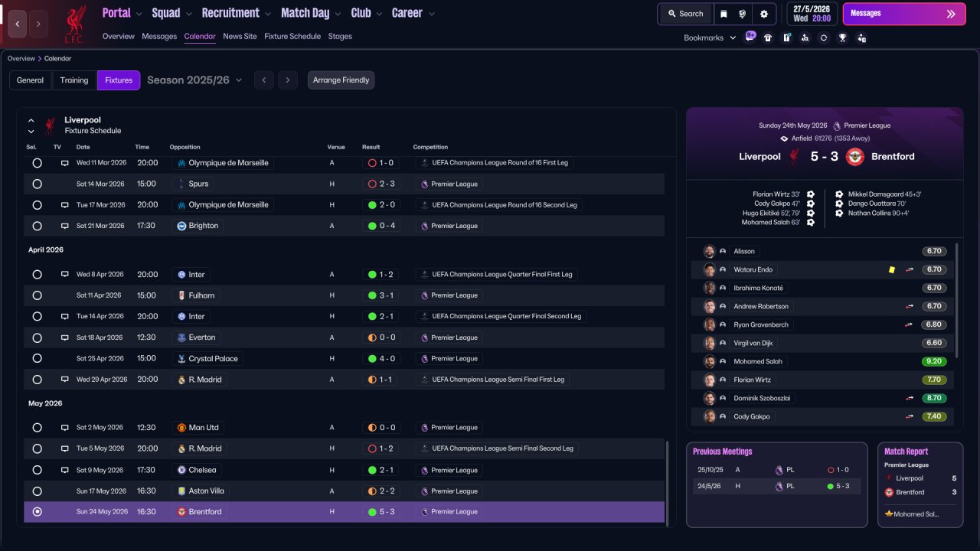Open the settings gear icon
Viewport: 980px width, 551px height.
[x=763, y=14]
